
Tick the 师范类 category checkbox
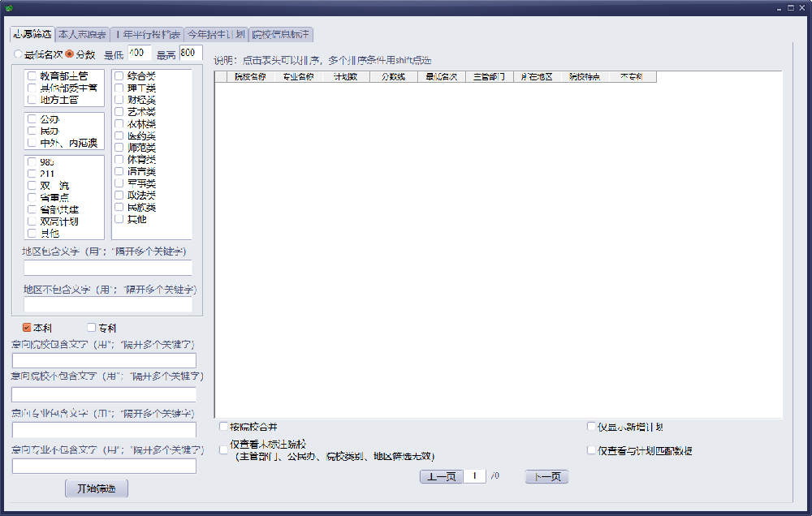tap(119, 148)
